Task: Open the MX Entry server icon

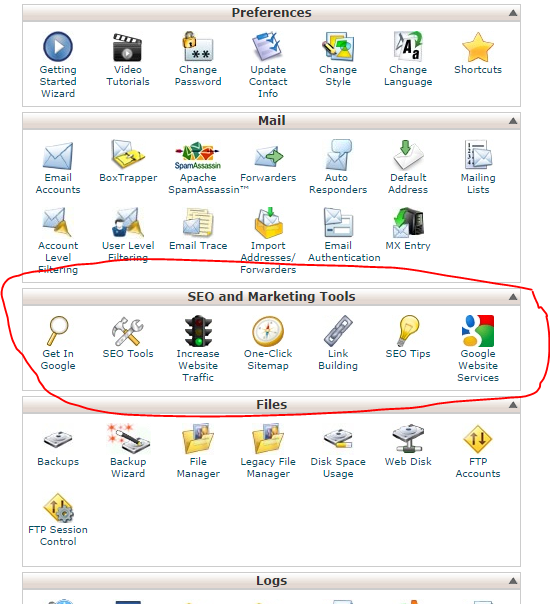Action: 408,223
